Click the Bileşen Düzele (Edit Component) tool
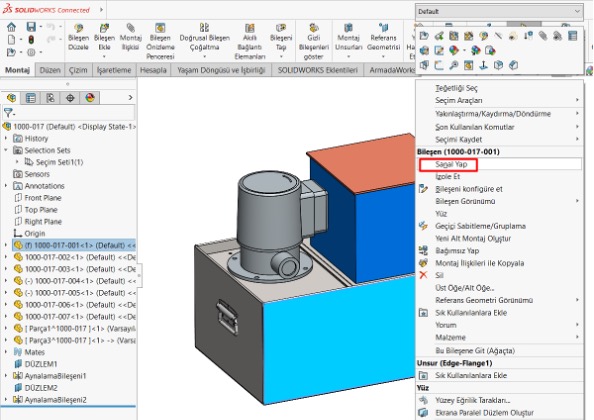The height and width of the screenshot is (420, 594). click(78, 37)
